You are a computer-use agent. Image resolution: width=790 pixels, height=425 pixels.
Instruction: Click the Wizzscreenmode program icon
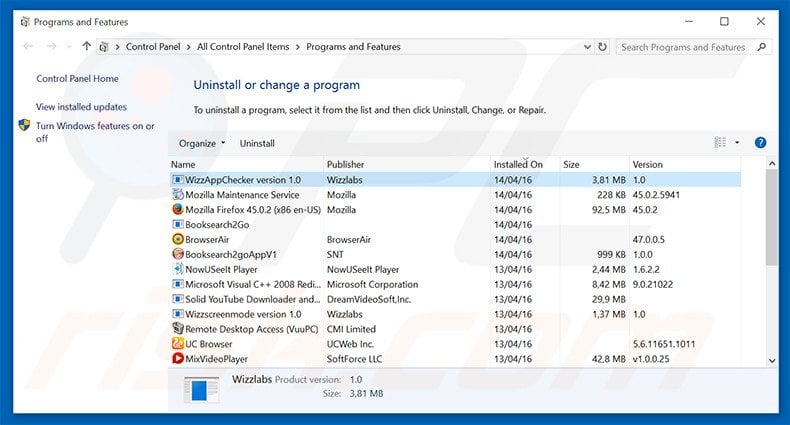point(178,314)
